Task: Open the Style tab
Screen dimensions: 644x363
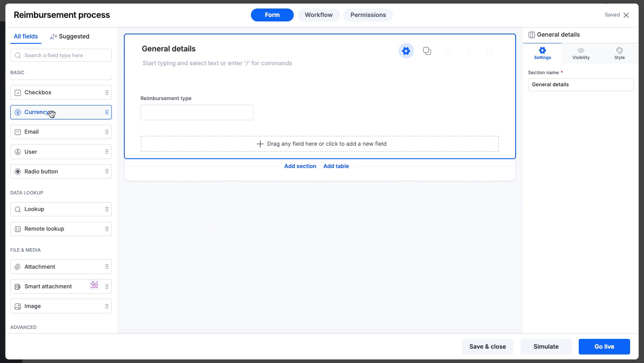Action: point(619,53)
